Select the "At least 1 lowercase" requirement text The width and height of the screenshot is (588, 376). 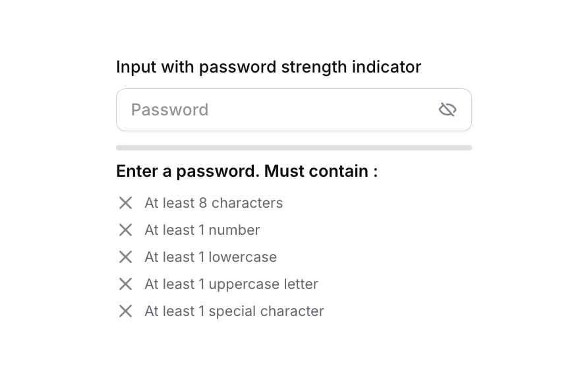pos(210,257)
